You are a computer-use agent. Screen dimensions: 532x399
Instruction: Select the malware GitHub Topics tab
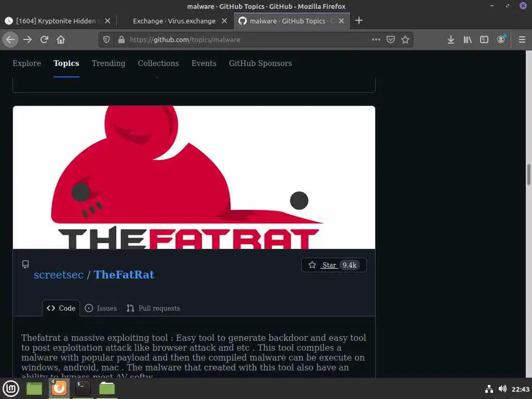(x=292, y=21)
